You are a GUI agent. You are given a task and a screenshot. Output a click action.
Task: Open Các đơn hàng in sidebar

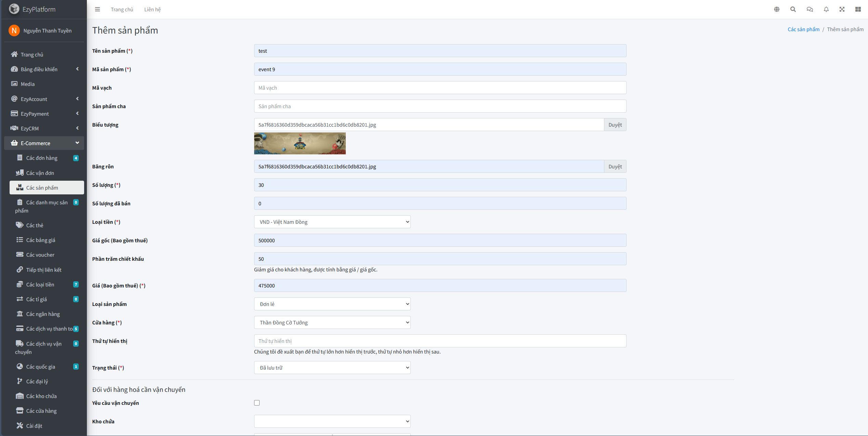tap(42, 158)
